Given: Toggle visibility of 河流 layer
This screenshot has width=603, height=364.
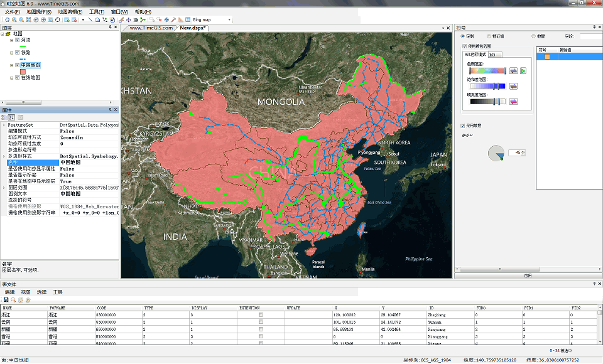Looking at the screenshot, I should click(17, 40).
